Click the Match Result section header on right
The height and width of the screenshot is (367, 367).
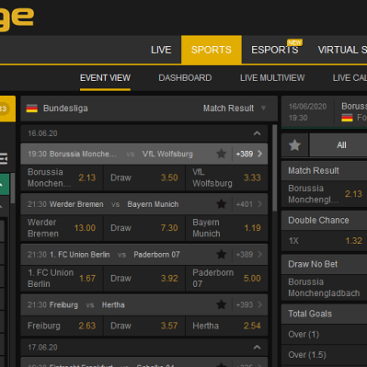pyautogui.click(x=324, y=171)
